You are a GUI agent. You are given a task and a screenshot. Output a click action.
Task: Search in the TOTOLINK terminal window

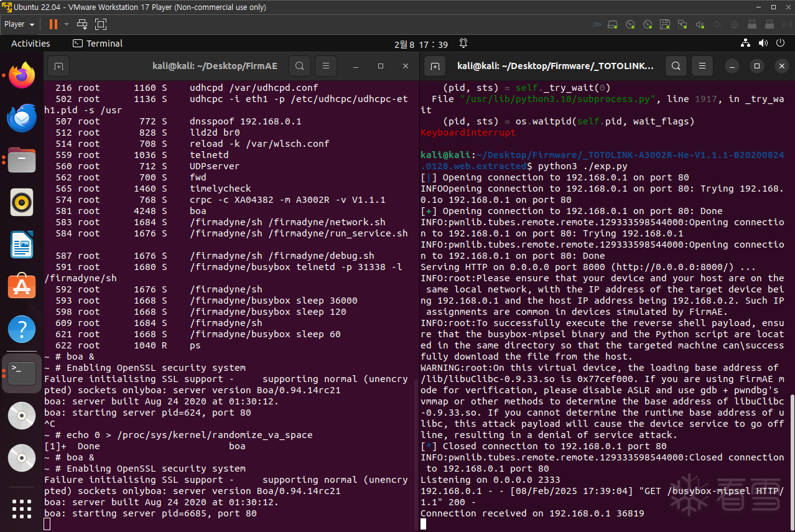(x=676, y=66)
